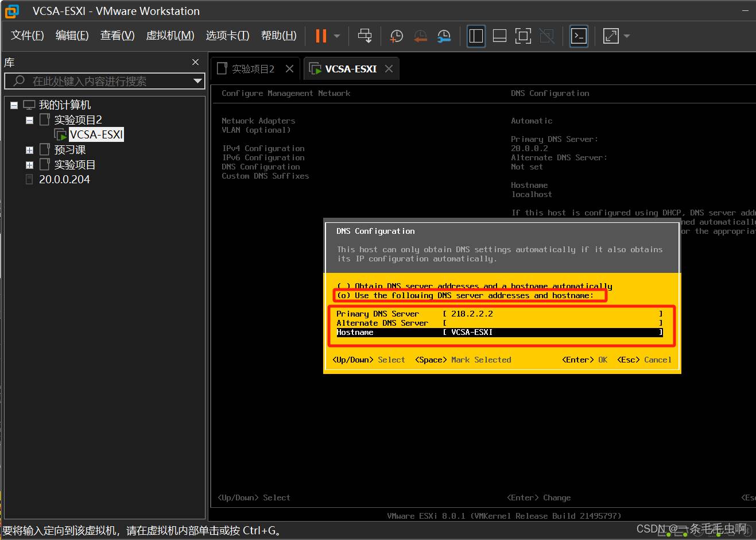
Task: Enter full screen mode icon
Action: point(523,36)
